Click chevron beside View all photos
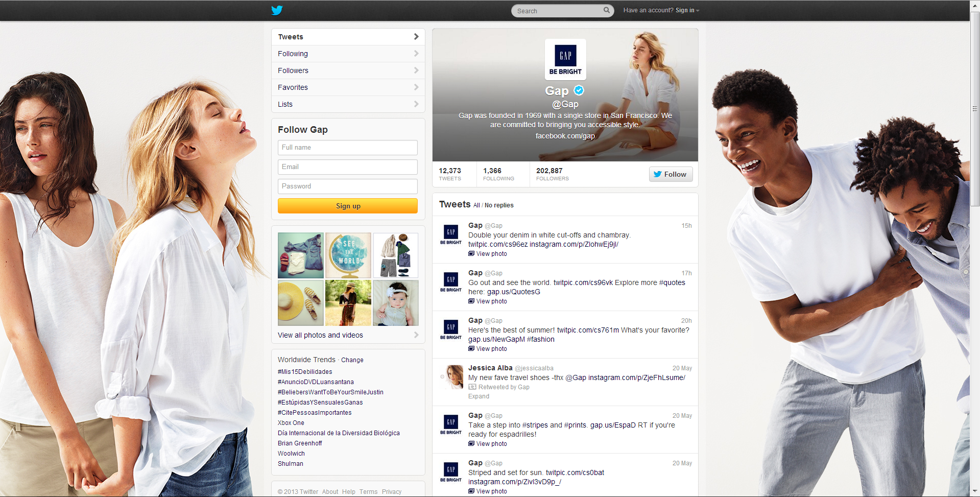The width and height of the screenshot is (980, 497). click(416, 335)
